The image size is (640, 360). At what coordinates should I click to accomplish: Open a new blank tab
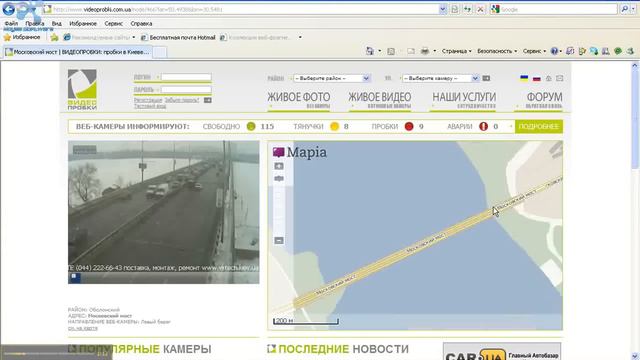[x=160, y=52]
